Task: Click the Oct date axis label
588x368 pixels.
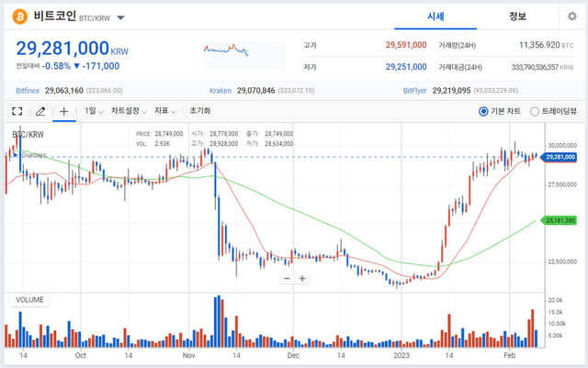Action: [80, 355]
